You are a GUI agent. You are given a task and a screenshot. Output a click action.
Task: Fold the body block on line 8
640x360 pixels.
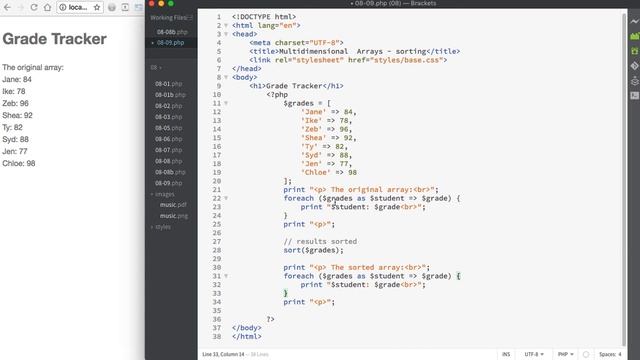(226, 77)
